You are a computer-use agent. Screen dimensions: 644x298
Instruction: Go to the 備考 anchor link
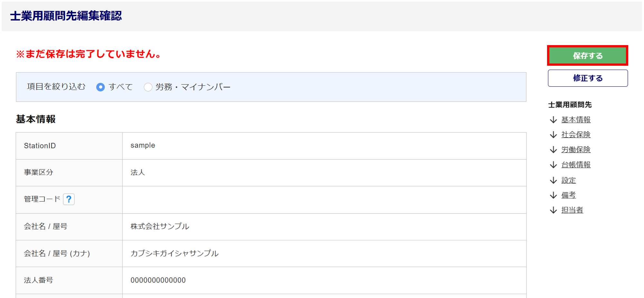(568, 195)
